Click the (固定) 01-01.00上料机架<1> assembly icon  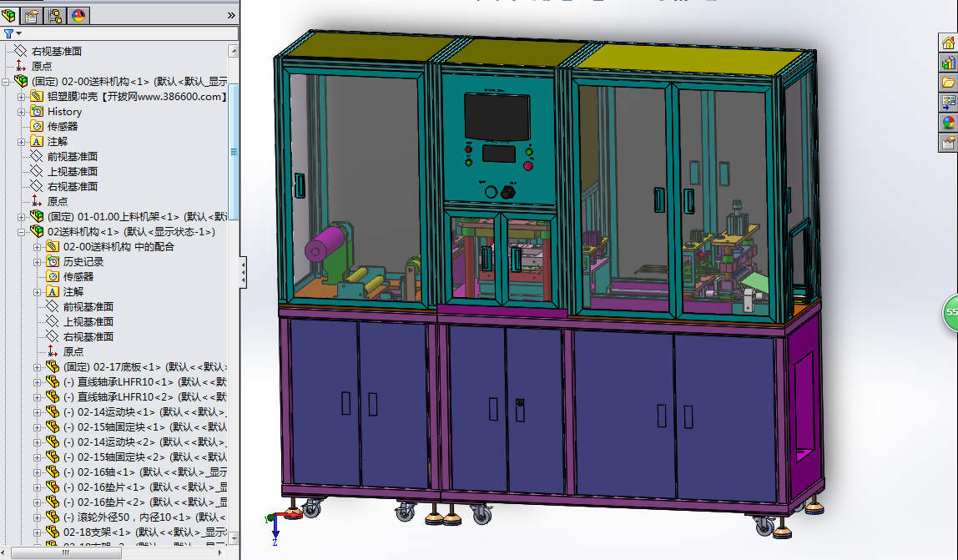click(x=37, y=216)
